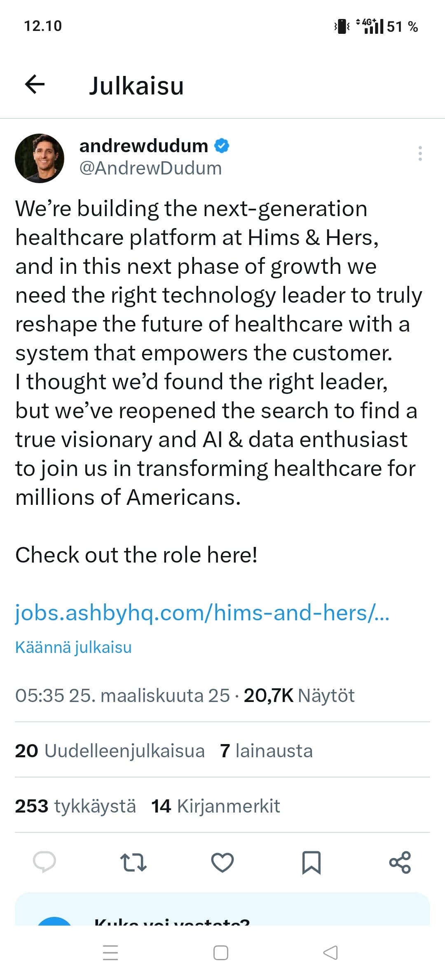Open the three-dot post options menu
Image resolution: width=445 pixels, height=980 pixels.
coord(420,153)
